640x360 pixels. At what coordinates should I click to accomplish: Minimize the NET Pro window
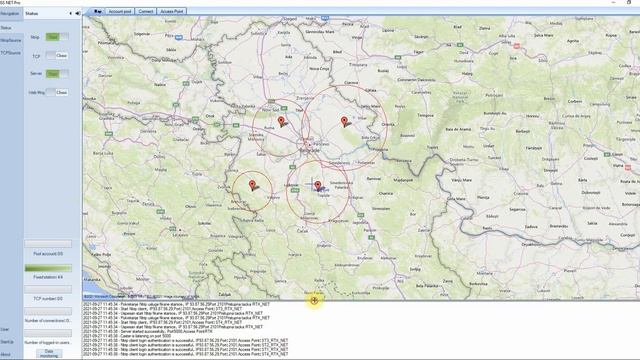point(613,2)
